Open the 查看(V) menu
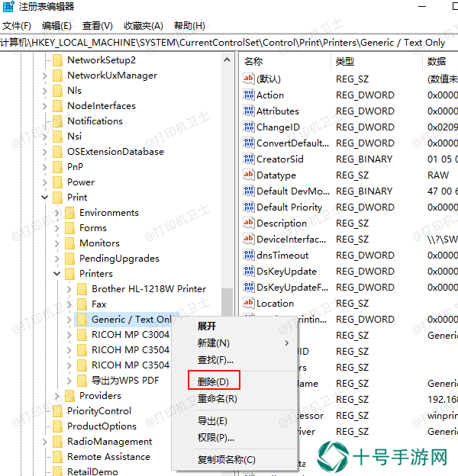The width and height of the screenshot is (458, 476). [x=98, y=26]
